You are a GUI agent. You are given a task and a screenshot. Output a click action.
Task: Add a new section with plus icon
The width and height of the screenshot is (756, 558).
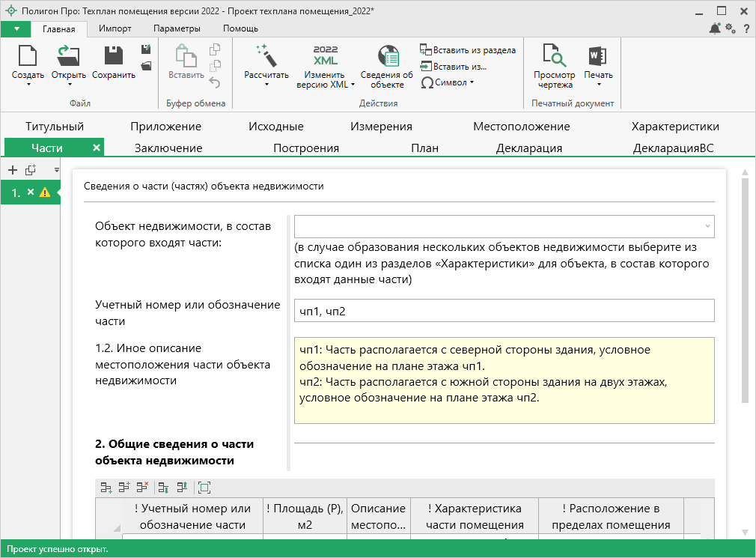coord(12,170)
